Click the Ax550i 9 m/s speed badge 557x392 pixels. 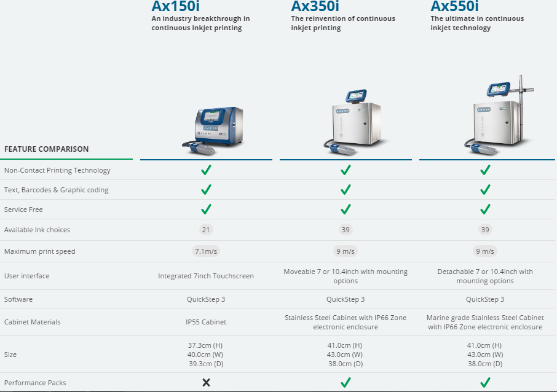485,251
